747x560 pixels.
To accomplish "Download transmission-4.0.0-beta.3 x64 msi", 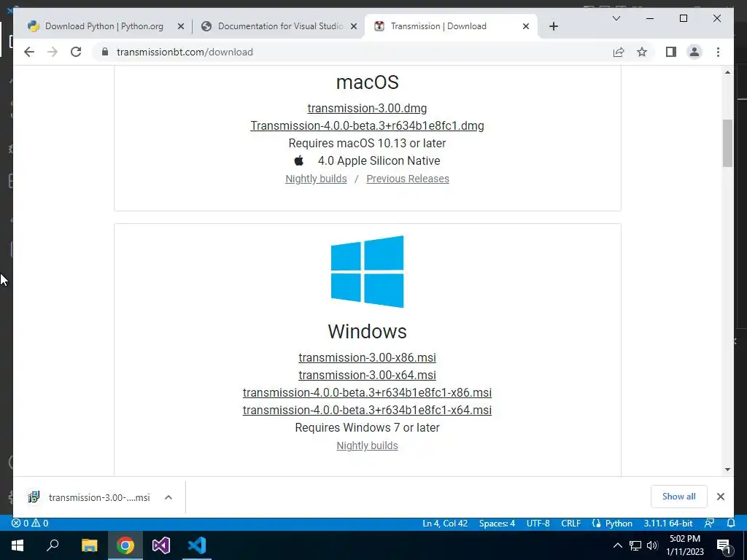I will coord(367,411).
